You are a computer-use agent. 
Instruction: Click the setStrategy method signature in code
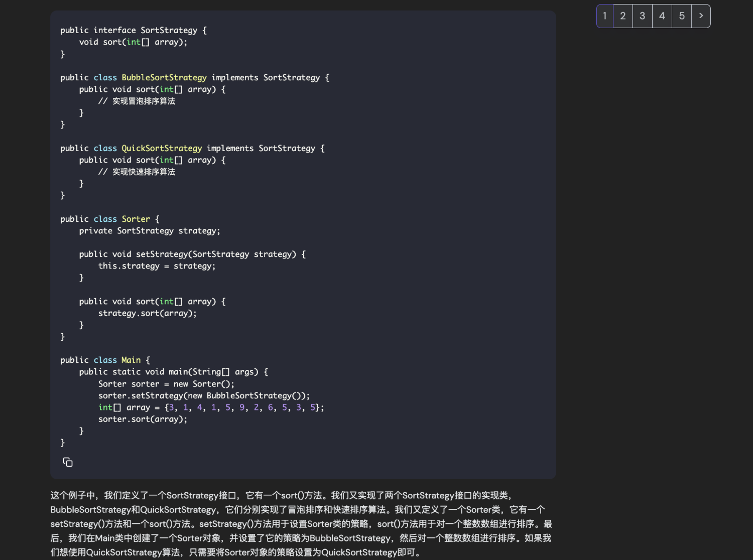pyautogui.click(x=192, y=254)
